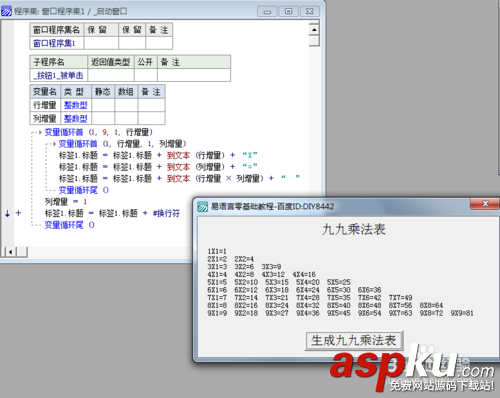Click the outer 变量循环首 command text
The image size is (500, 398).
tap(64, 132)
